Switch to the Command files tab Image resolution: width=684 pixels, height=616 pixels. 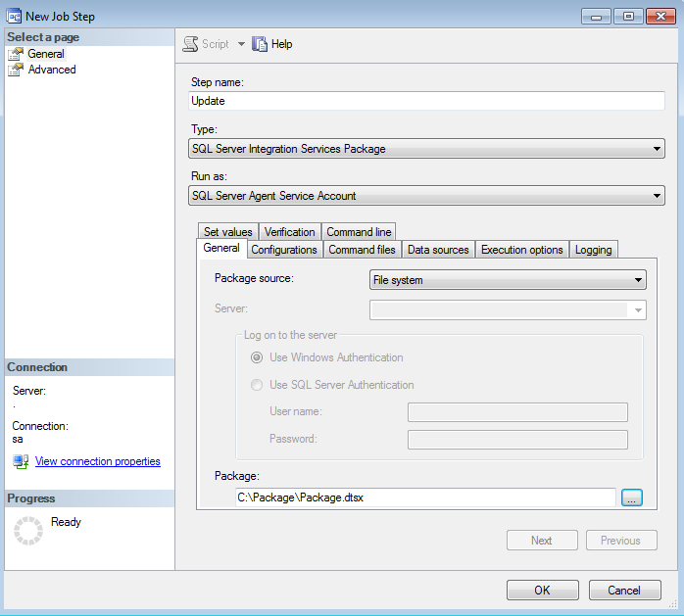pos(362,250)
